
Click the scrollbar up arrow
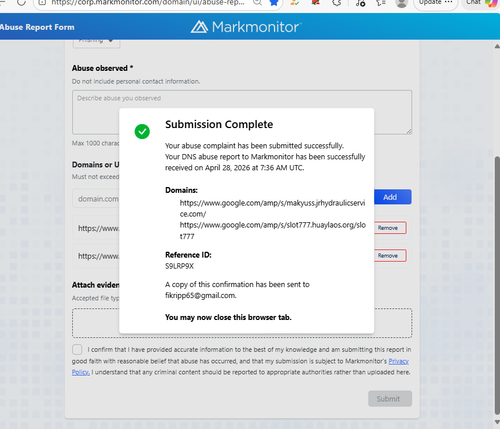coord(497,47)
